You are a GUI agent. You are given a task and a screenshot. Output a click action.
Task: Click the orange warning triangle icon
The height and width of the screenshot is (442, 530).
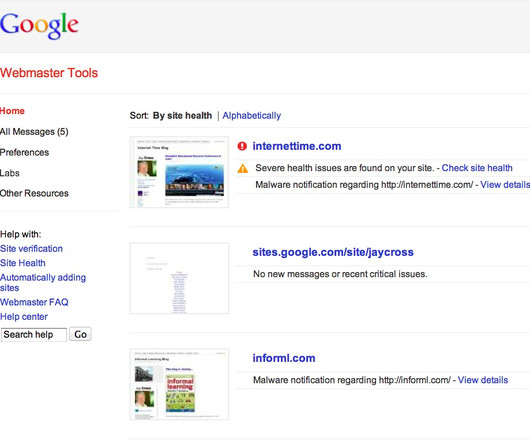(x=243, y=168)
